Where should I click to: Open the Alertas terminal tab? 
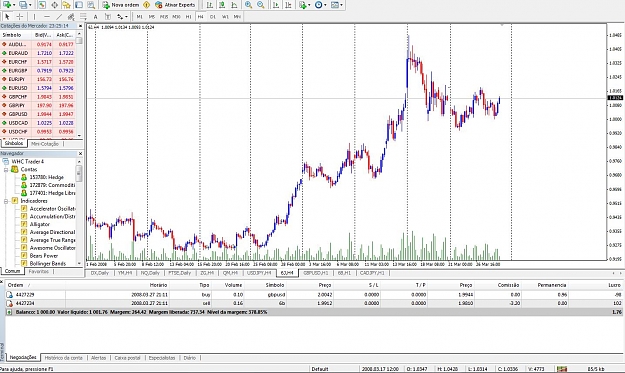[x=98, y=358]
